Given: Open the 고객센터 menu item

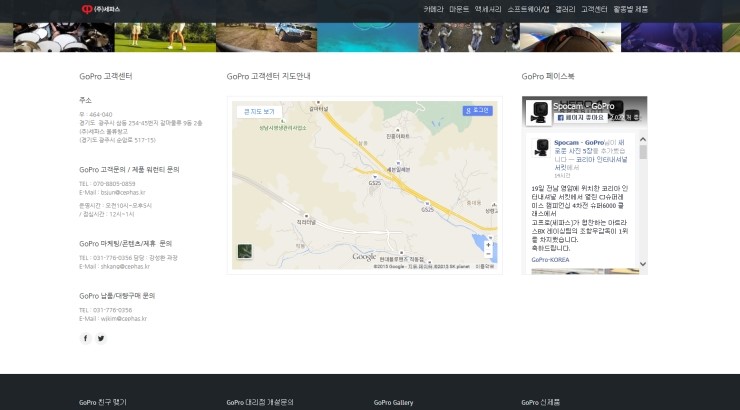Looking at the screenshot, I should (x=594, y=9).
